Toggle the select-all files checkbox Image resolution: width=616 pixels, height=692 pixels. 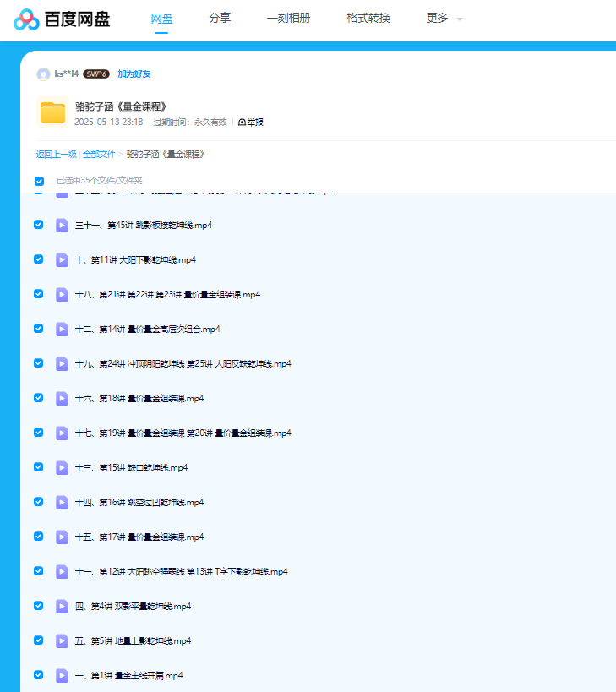coord(39,181)
